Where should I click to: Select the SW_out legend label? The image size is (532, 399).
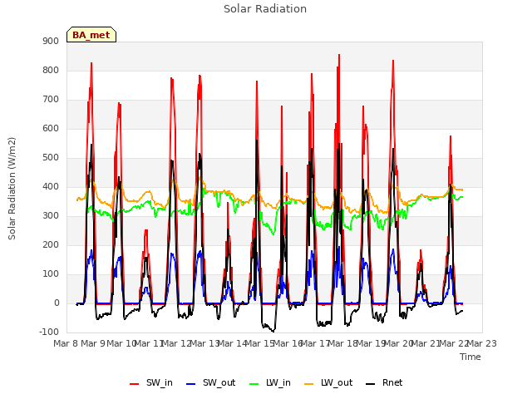coord(219,382)
